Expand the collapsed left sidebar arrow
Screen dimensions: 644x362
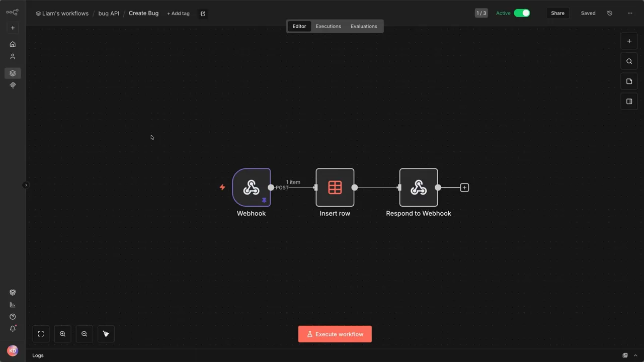tap(26, 185)
